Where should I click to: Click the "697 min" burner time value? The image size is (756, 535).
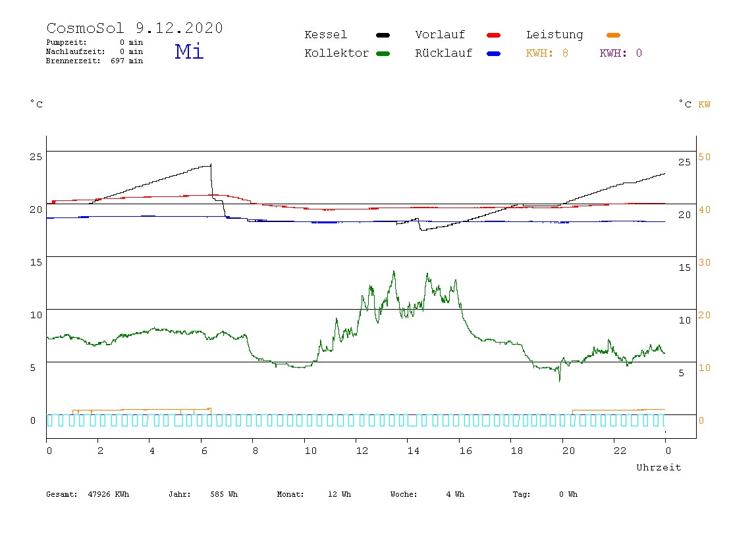click(127, 61)
